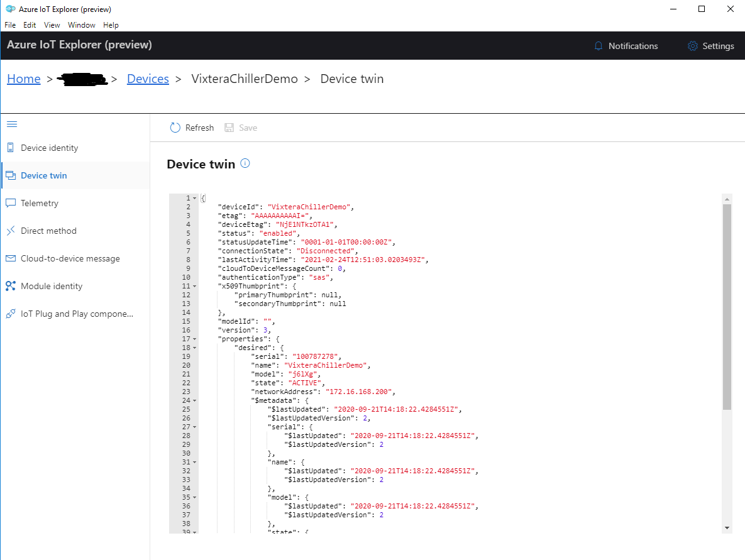This screenshot has height=560, width=745.
Task: Open Settings panel
Action: pyautogui.click(x=711, y=46)
